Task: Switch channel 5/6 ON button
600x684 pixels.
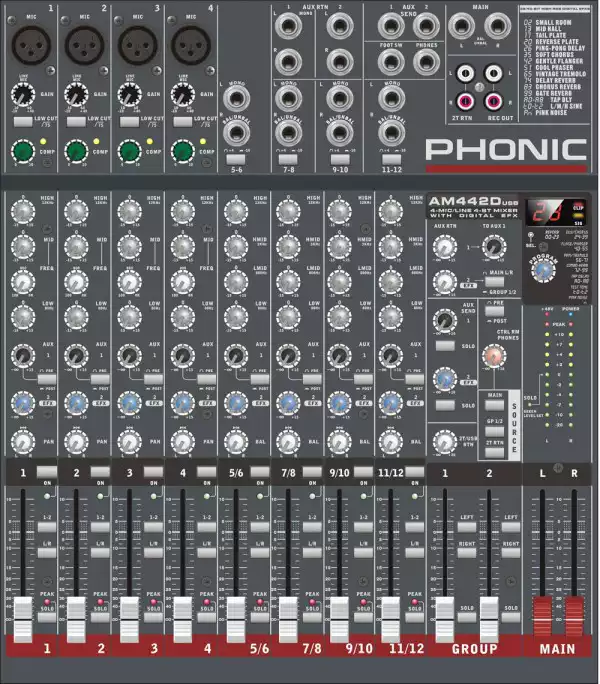Action: (x=260, y=472)
